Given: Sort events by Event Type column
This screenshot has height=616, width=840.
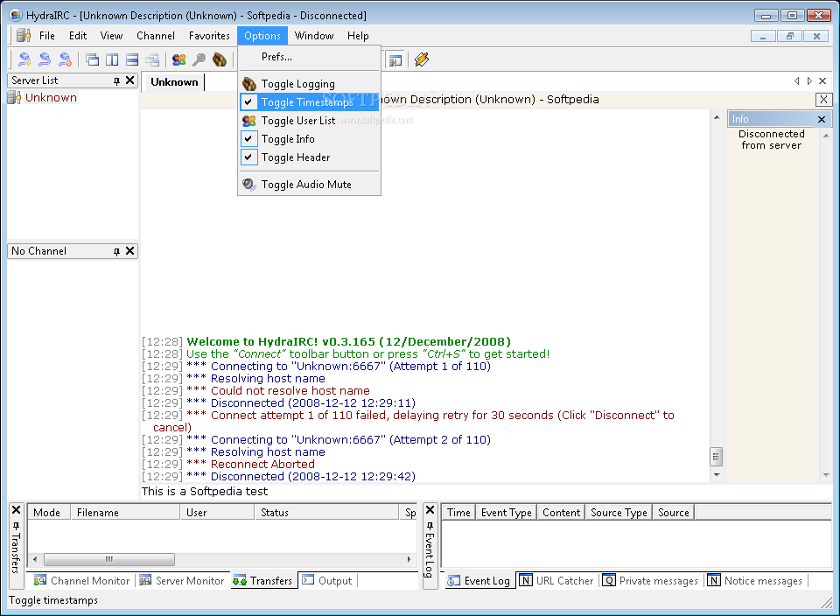Looking at the screenshot, I should tap(507, 513).
